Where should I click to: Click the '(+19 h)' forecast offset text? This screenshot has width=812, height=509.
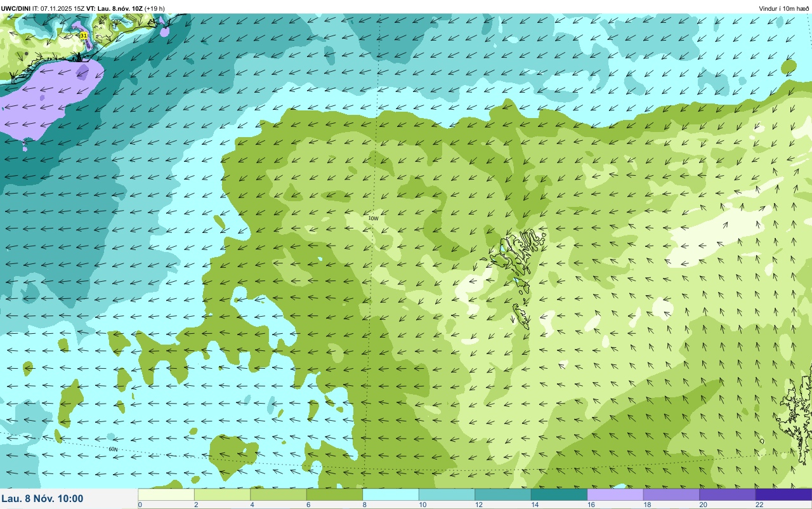[x=155, y=8]
